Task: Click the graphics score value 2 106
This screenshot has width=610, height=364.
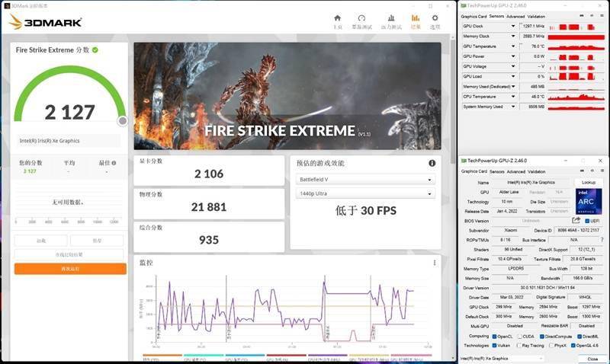Action: [209, 174]
